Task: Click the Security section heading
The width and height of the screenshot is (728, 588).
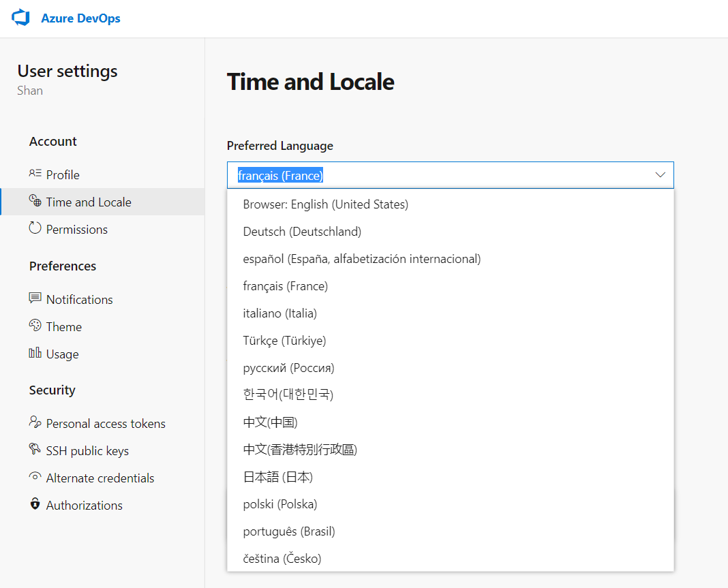Action: click(52, 390)
